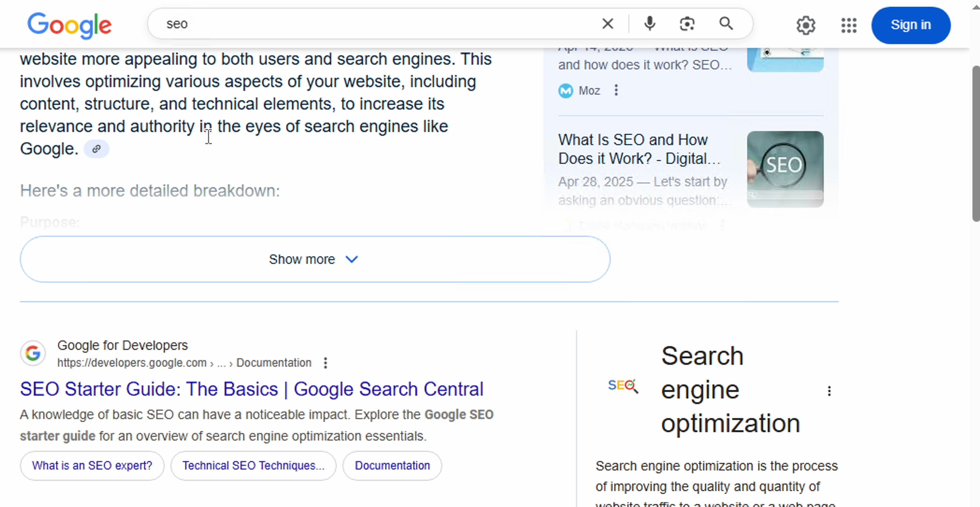The height and width of the screenshot is (507, 980).
Task: Click the search magnifier icon
Action: [726, 23]
